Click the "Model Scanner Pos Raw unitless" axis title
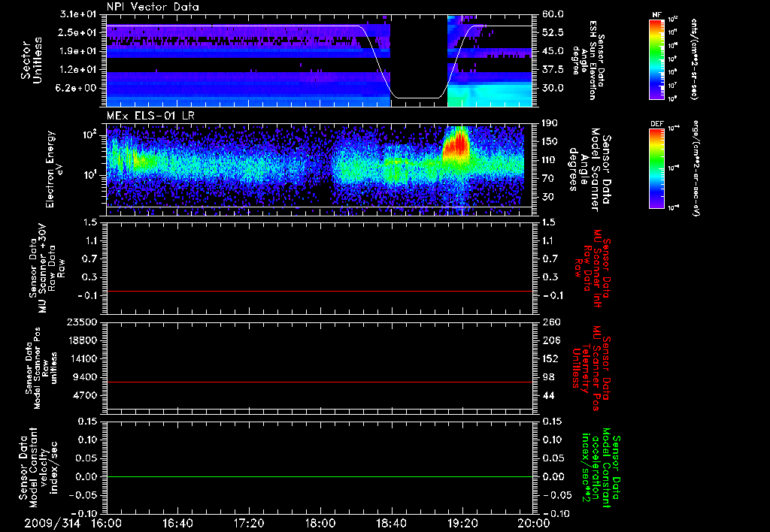This screenshot has height=532, width=770. tap(41, 368)
